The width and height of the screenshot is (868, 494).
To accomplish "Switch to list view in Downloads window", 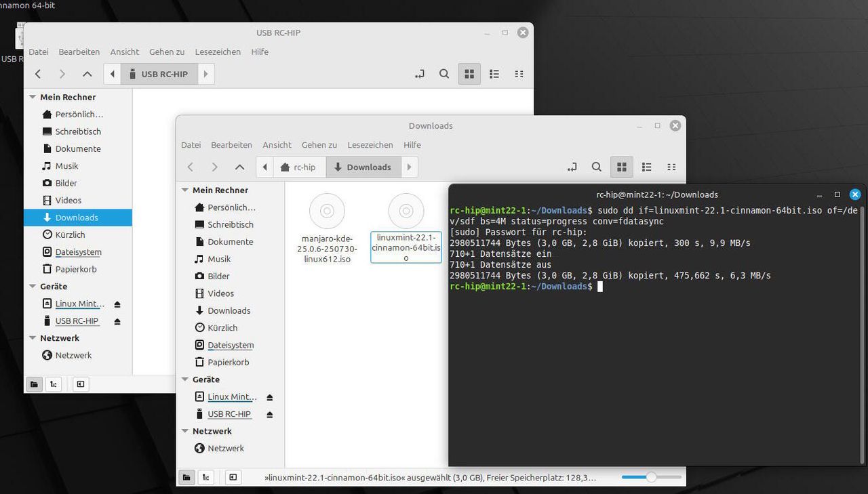I will (x=647, y=167).
